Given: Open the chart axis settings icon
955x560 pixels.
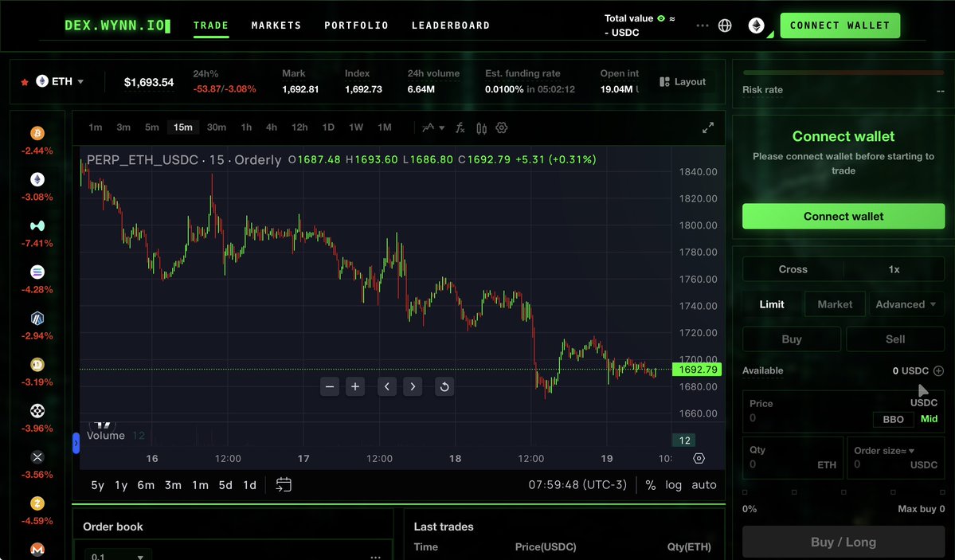Looking at the screenshot, I should (699, 458).
